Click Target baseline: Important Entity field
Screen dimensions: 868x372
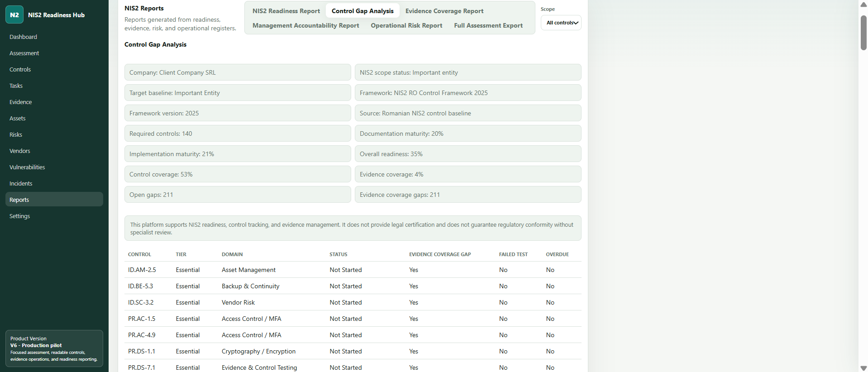(x=238, y=93)
